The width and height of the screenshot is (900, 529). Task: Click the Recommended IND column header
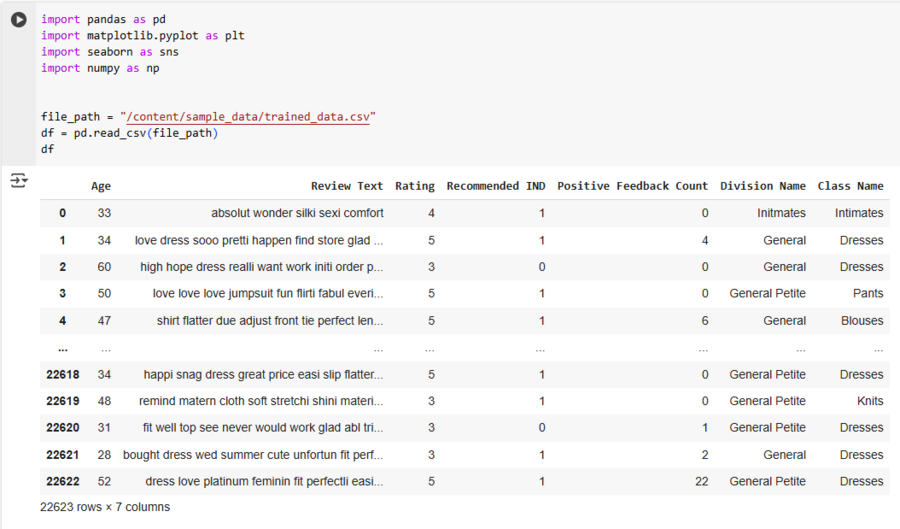click(496, 186)
